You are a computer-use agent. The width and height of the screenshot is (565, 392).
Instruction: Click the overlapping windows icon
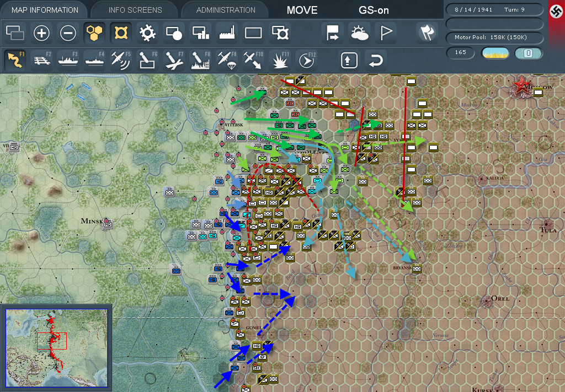[x=15, y=33]
